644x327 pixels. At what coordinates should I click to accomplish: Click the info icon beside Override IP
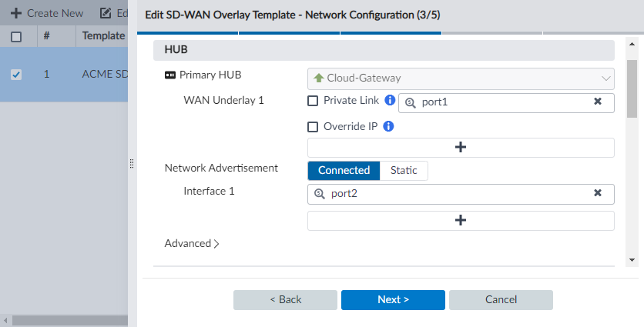388,127
